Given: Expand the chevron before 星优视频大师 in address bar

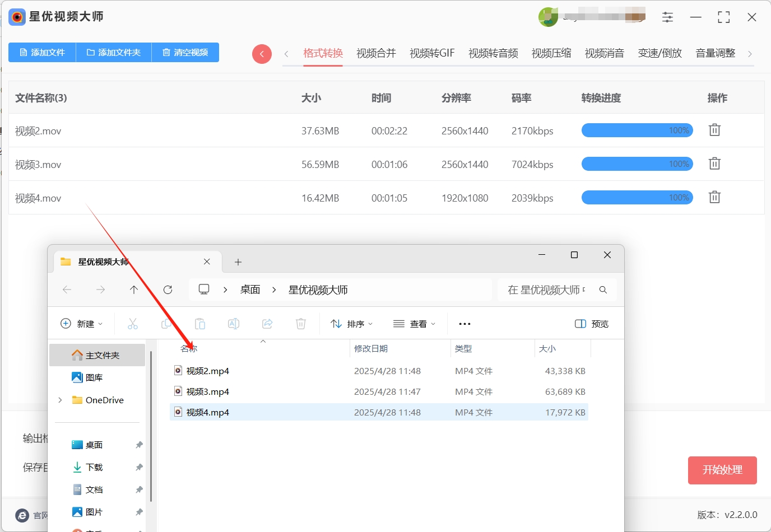Looking at the screenshot, I should pyautogui.click(x=274, y=290).
